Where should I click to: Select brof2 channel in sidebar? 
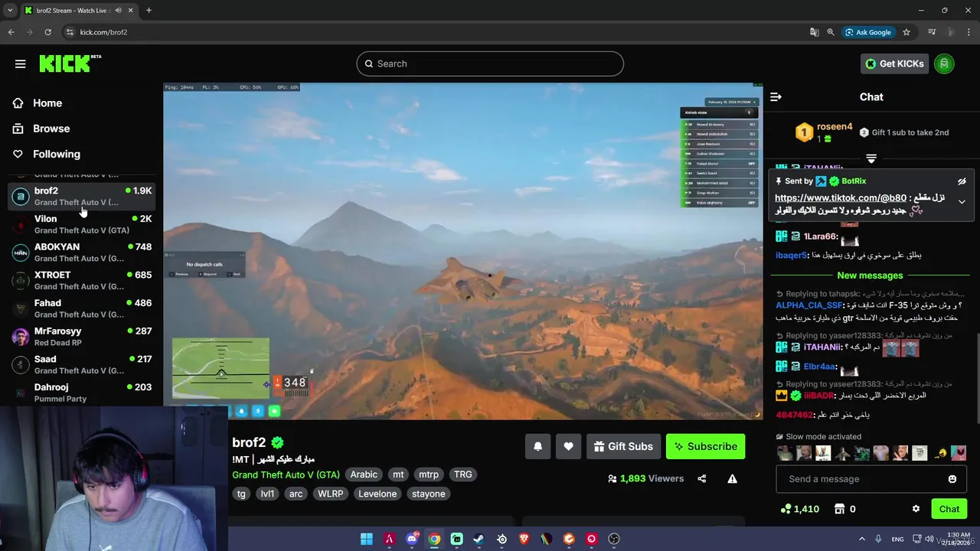(82, 196)
